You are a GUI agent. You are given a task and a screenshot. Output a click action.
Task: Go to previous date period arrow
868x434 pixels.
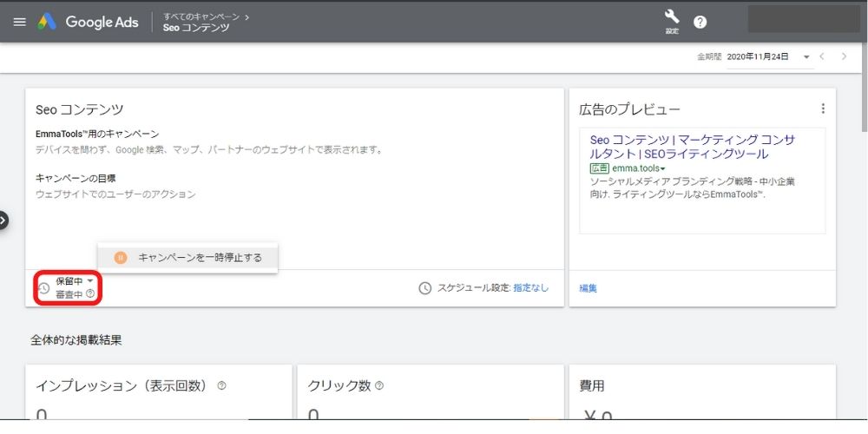pos(823,56)
